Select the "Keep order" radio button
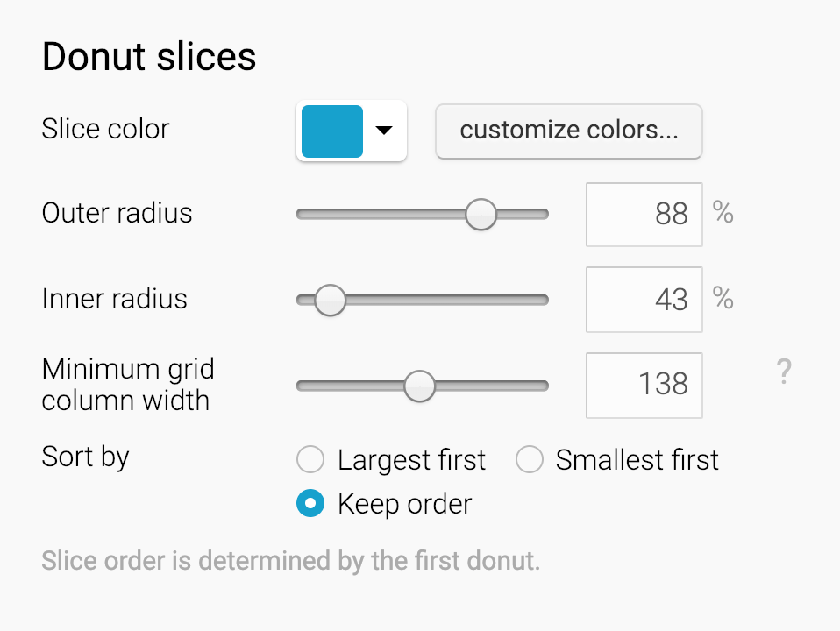 pos(310,504)
